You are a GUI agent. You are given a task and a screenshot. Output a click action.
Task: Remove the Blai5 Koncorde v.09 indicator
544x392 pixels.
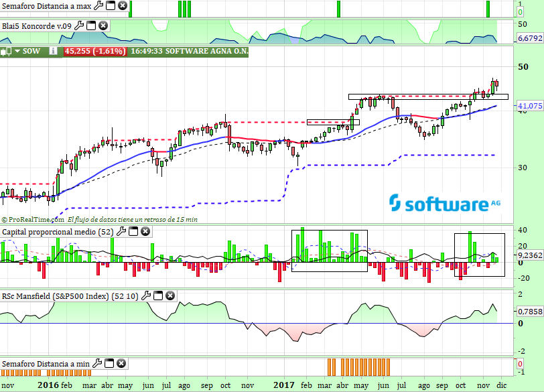tap(103, 25)
